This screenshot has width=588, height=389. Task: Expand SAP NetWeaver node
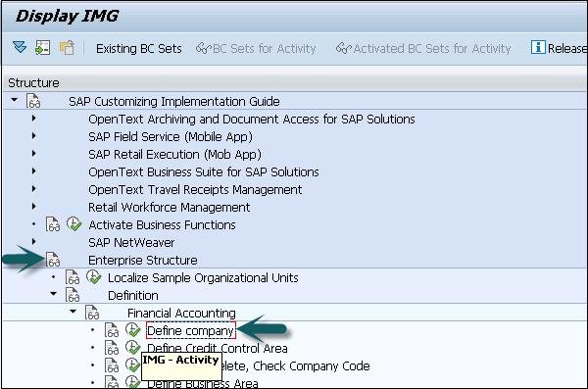[33, 242]
